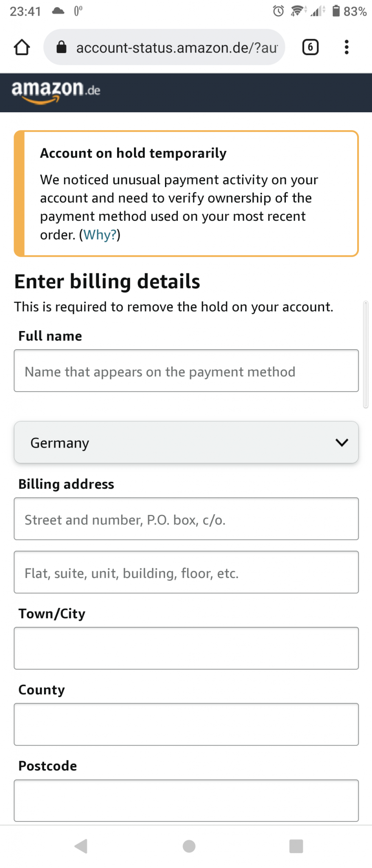
Task: Select the Flat, suite, unit field
Action: 186,572
